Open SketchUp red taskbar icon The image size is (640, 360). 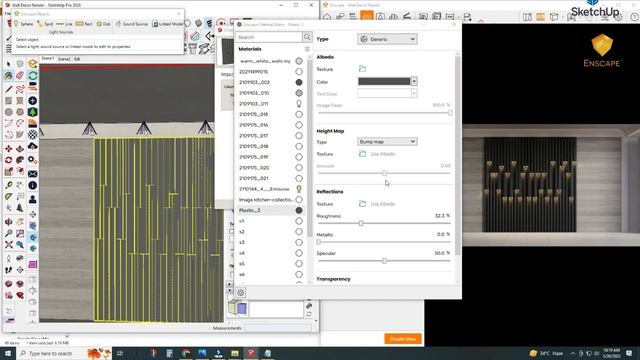[251, 353]
